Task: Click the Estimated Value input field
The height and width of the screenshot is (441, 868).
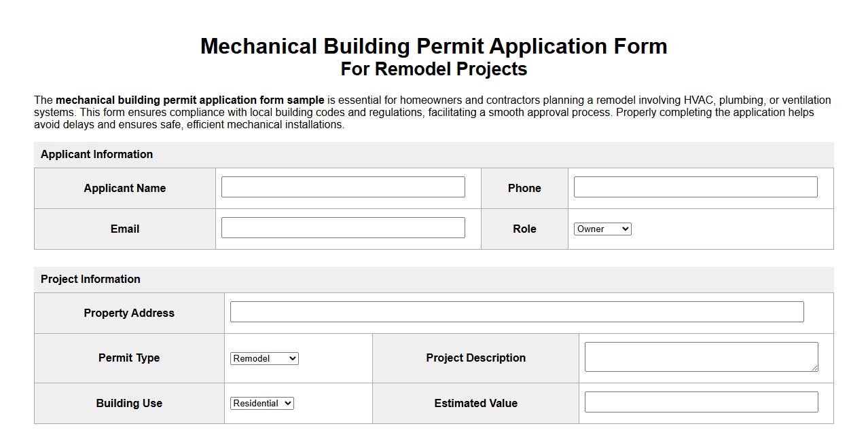Action: pyautogui.click(x=700, y=402)
